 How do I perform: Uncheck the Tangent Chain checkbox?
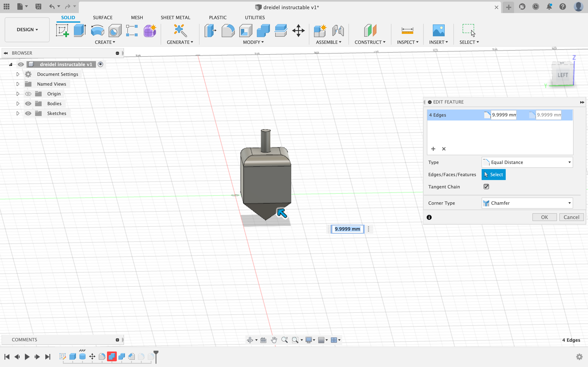(486, 186)
